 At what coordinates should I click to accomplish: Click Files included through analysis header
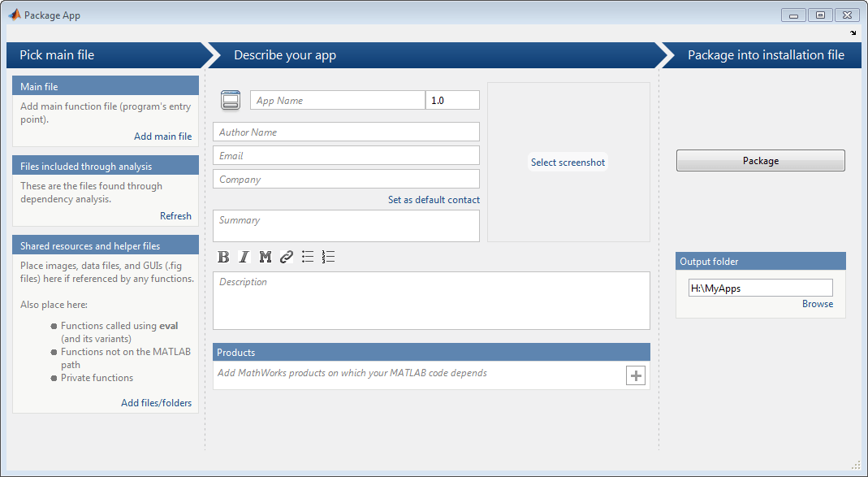[106, 166]
